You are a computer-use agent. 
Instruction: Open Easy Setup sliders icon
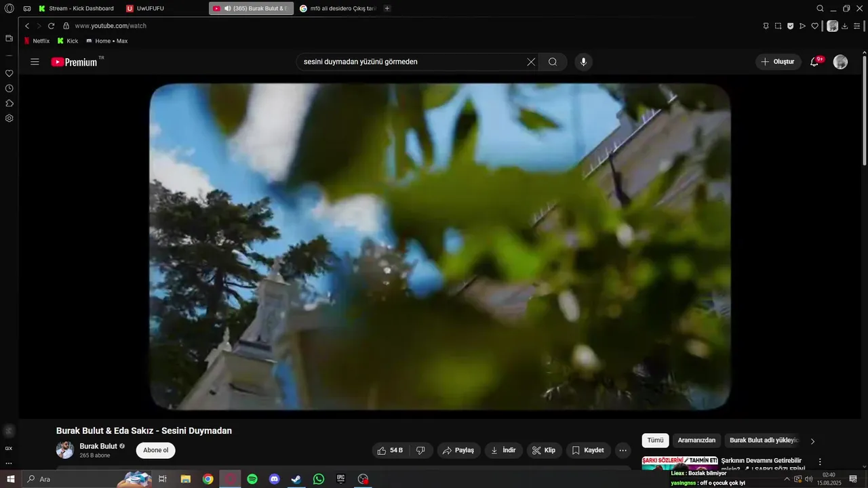pos(857,26)
